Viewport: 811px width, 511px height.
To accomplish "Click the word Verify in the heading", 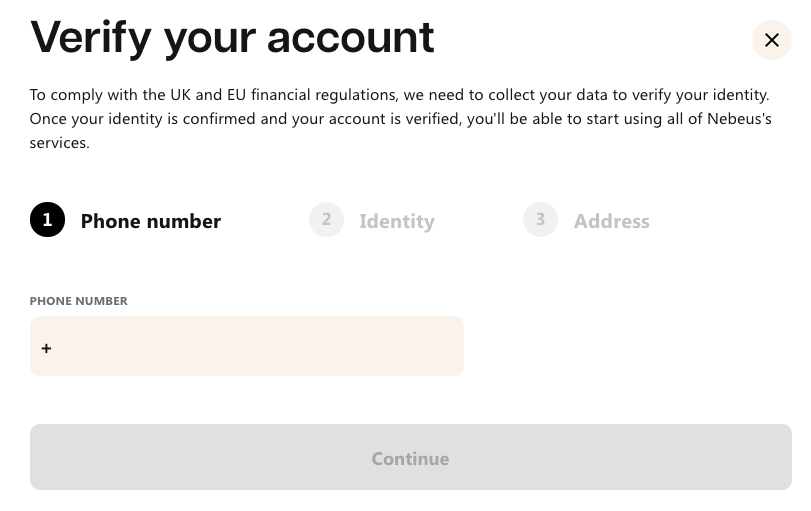I will coord(91,39).
